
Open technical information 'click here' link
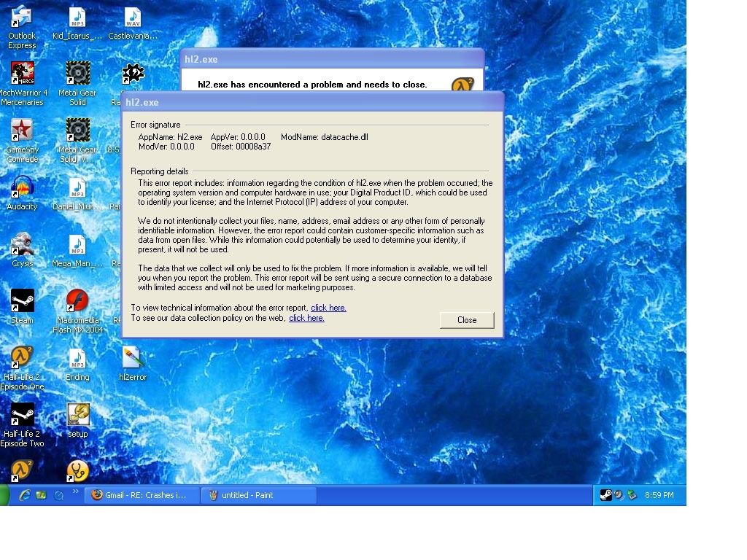point(328,308)
